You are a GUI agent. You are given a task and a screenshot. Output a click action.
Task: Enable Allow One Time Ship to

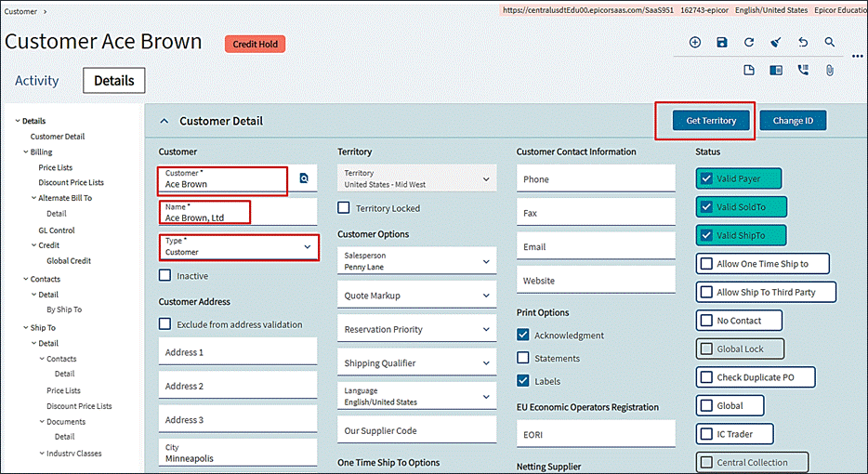pyautogui.click(x=706, y=264)
